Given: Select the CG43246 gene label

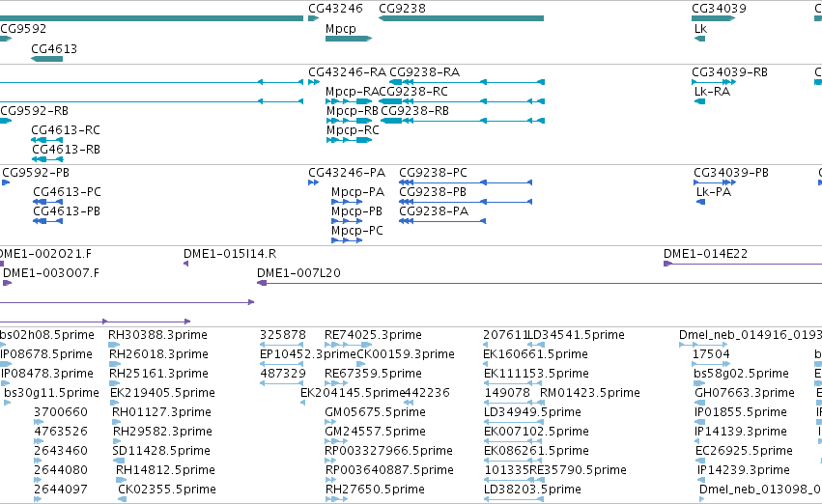Looking at the screenshot, I should coord(335,9).
